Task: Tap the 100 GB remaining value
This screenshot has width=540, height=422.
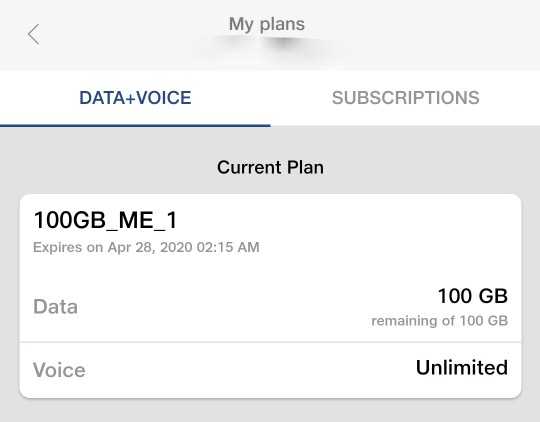Action: point(472,296)
